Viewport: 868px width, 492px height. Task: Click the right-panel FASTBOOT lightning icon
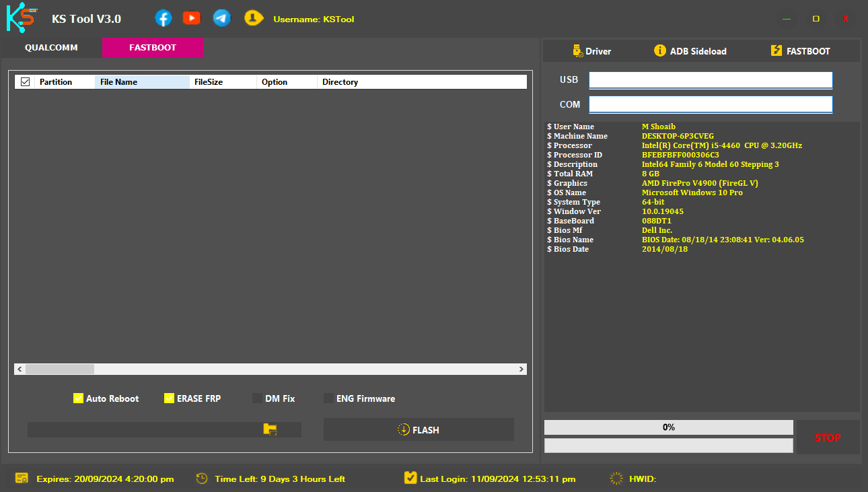click(776, 50)
